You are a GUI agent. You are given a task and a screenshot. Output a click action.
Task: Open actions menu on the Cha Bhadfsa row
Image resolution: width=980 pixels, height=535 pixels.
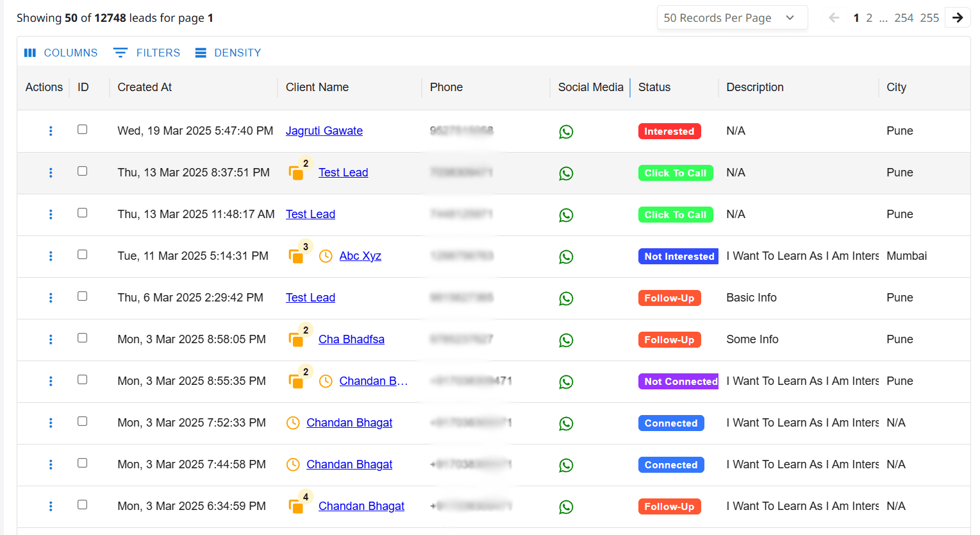[x=51, y=339]
